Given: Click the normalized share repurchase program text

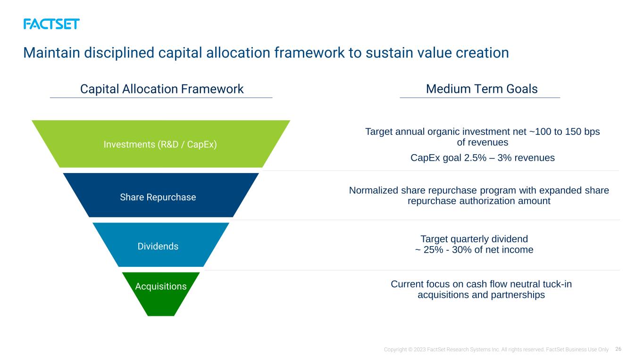Looking at the screenshot, I should 479,196.
